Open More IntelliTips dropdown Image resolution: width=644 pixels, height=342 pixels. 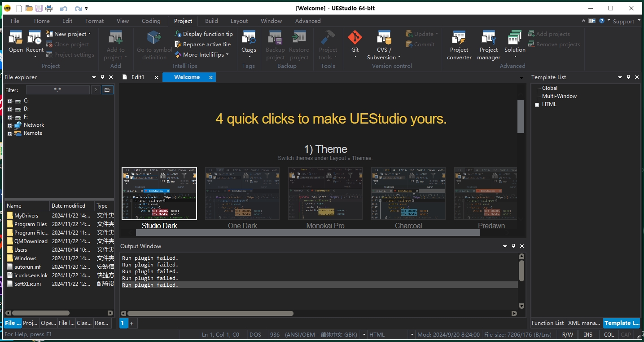(x=227, y=54)
